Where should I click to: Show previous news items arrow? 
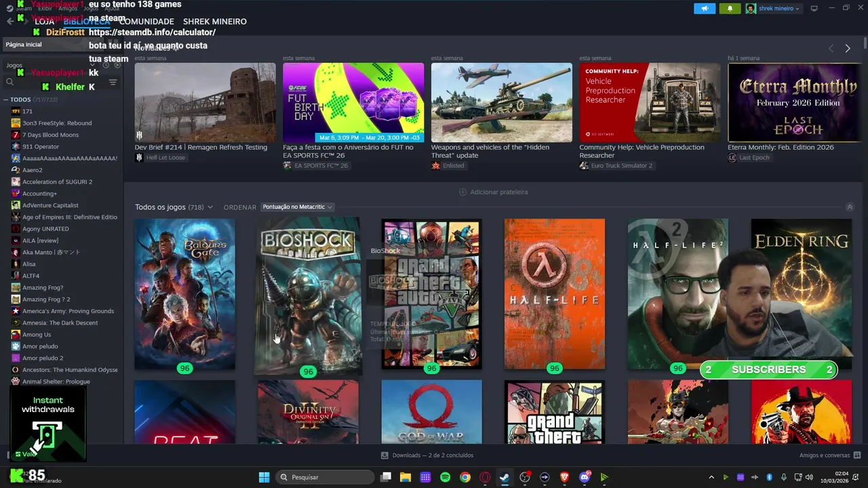click(831, 48)
